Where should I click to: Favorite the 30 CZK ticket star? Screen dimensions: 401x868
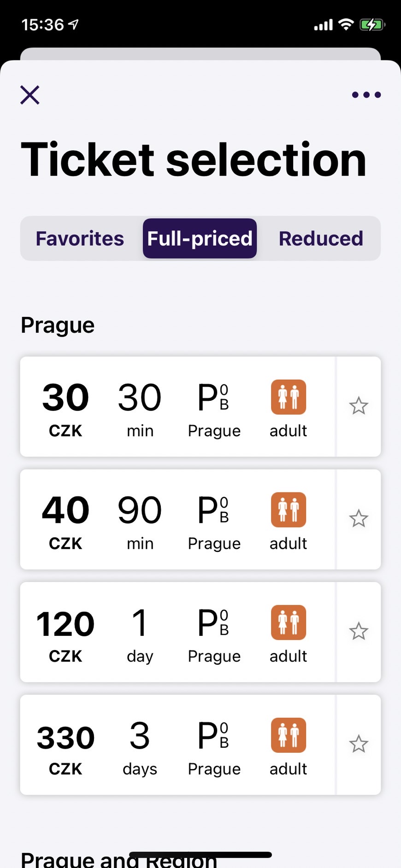359,406
